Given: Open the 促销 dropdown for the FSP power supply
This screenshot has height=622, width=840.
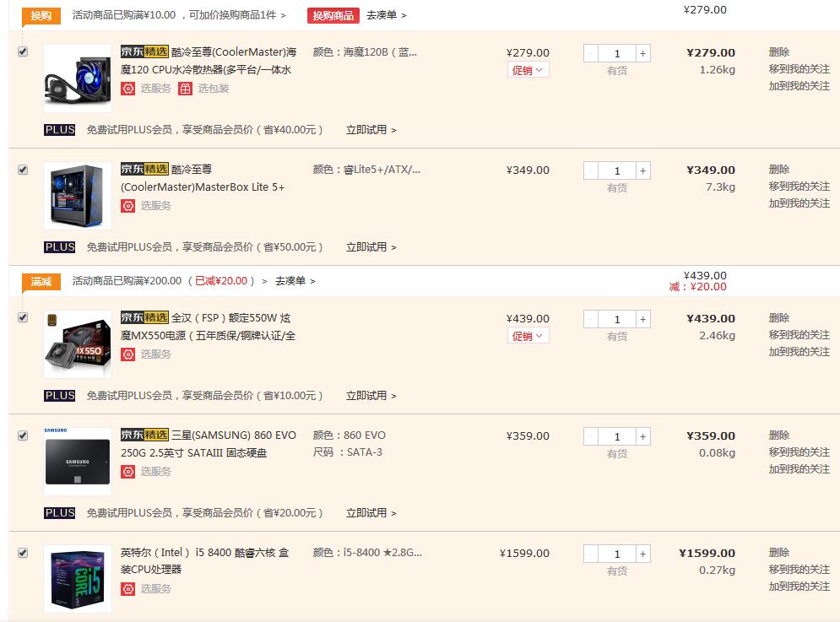Looking at the screenshot, I should [528, 336].
